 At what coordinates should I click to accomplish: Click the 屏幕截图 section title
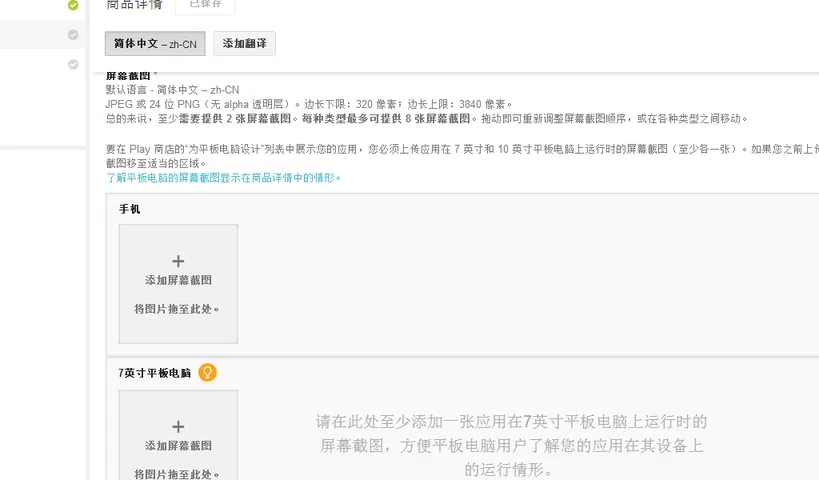[128, 76]
